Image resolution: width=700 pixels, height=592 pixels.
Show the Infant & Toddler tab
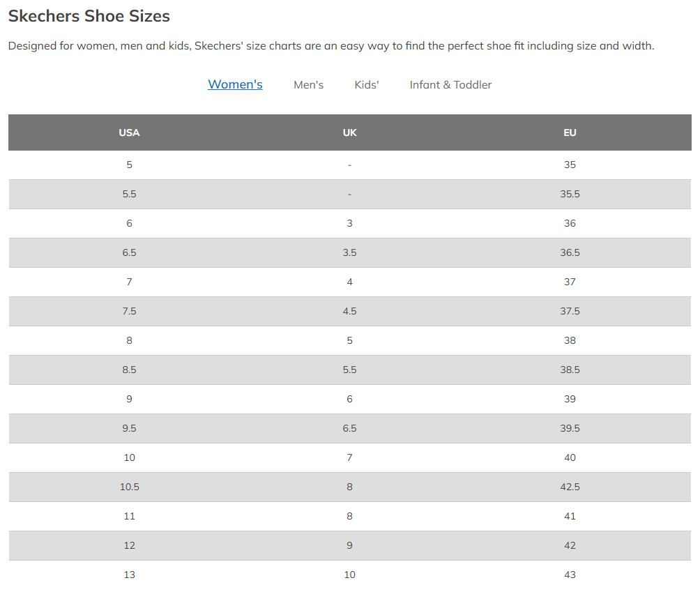[x=450, y=85]
